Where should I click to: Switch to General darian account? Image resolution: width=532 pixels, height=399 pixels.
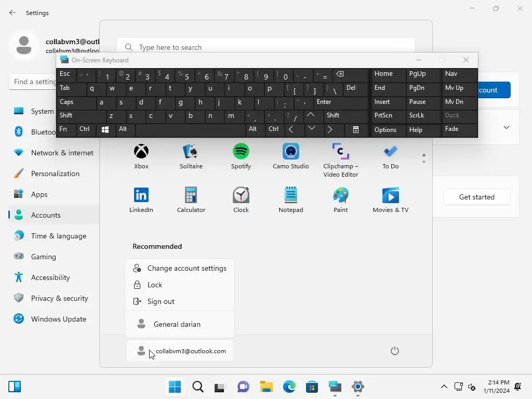tap(180, 324)
